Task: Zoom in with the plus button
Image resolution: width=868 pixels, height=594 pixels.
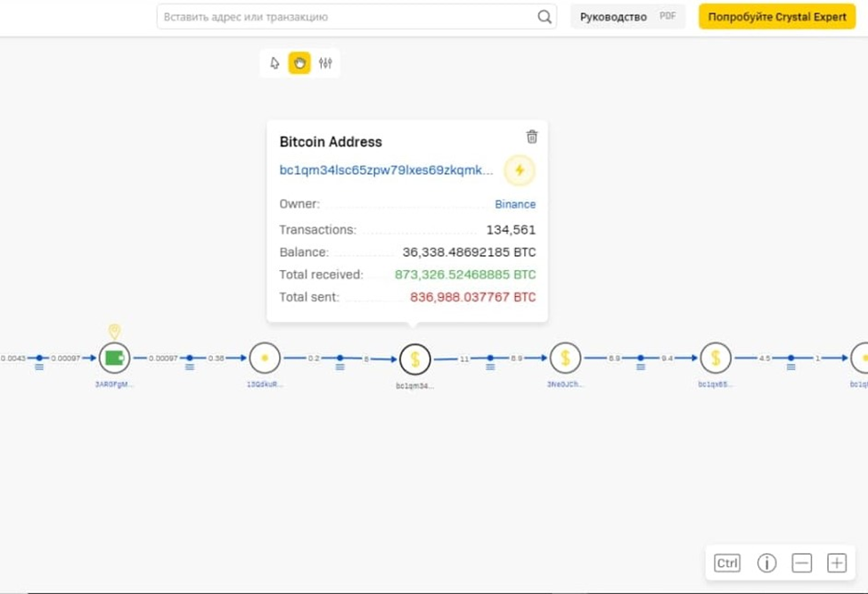Action: (837, 563)
